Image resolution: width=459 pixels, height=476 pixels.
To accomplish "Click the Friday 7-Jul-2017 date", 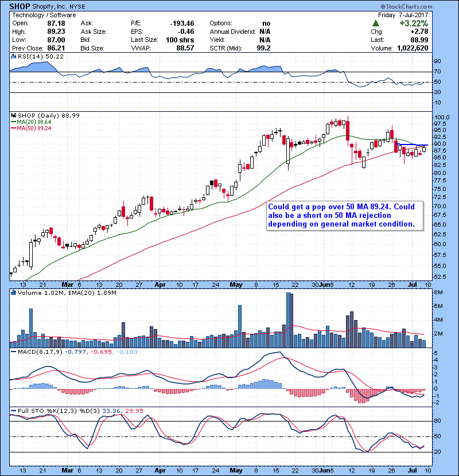I will coord(403,15).
